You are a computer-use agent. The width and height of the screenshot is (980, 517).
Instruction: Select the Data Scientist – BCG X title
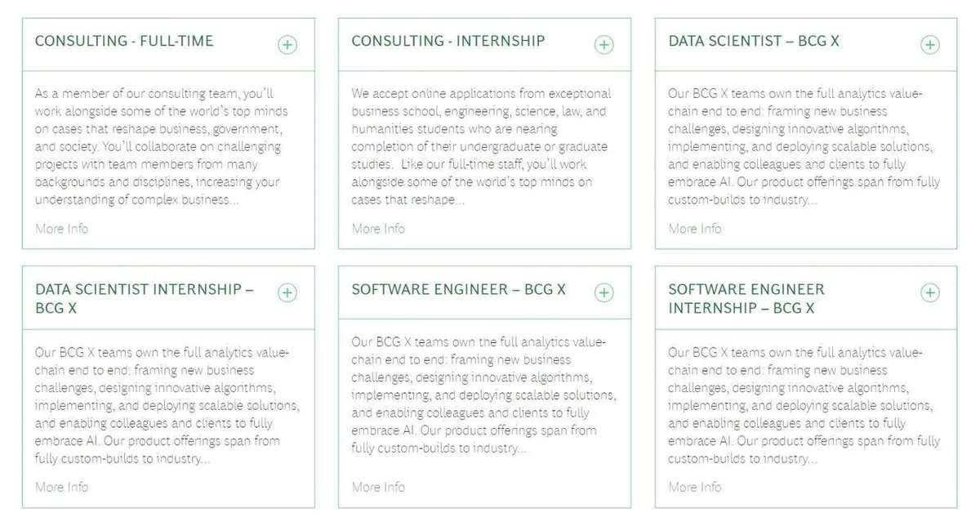[754, 41]
